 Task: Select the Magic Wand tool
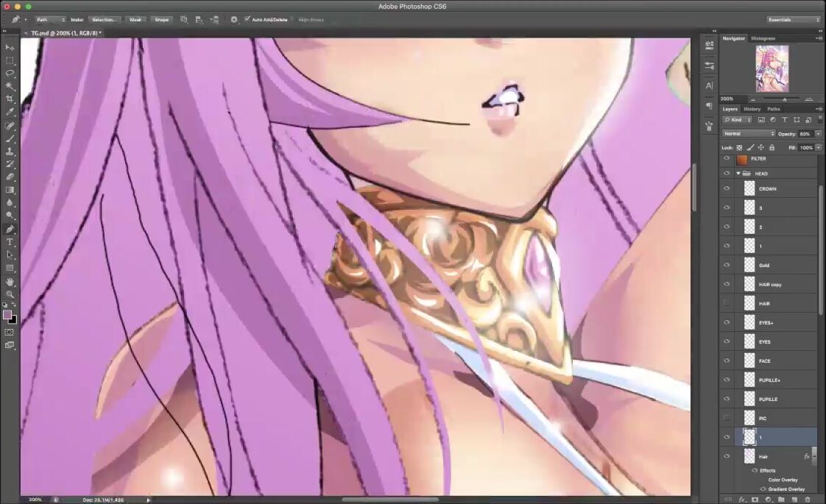[x=10, y=86]
